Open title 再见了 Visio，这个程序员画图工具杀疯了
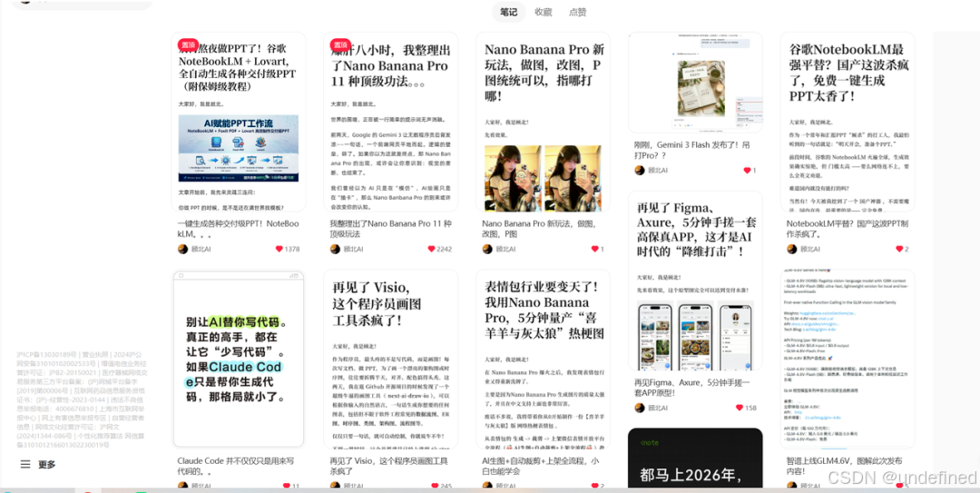 388,466
